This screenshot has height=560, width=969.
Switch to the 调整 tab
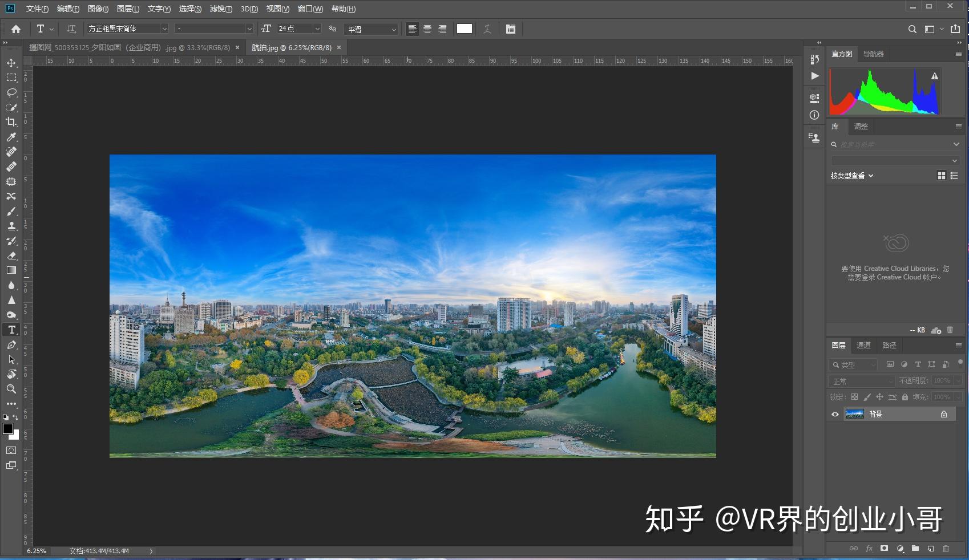click(x=861, y=126)
